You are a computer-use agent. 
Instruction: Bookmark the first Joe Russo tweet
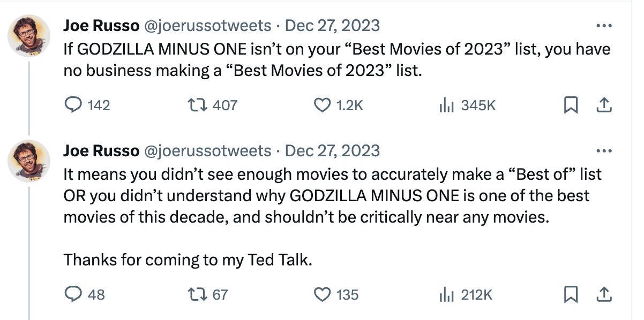(x=571, y=106)
